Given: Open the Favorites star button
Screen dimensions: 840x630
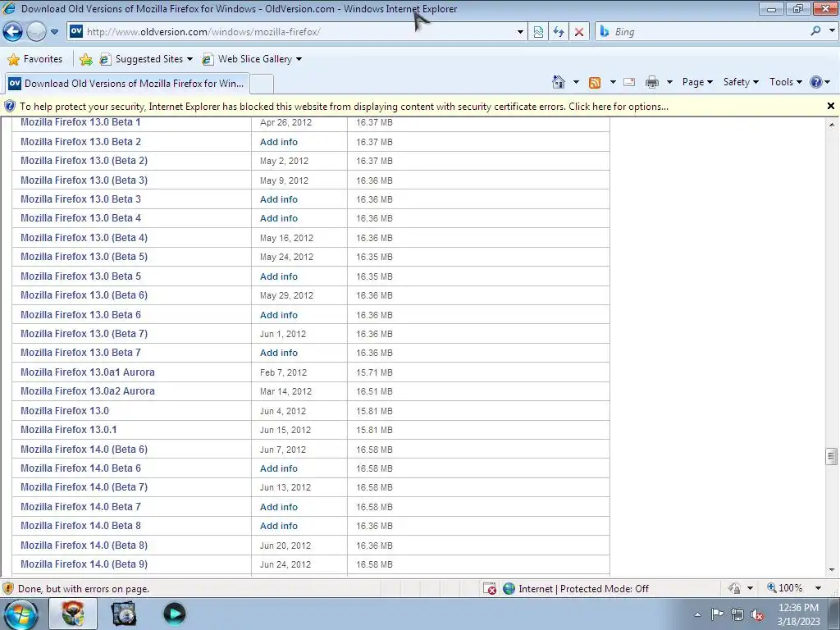Looking at the screenshot, I should click(x=35, y=59).
